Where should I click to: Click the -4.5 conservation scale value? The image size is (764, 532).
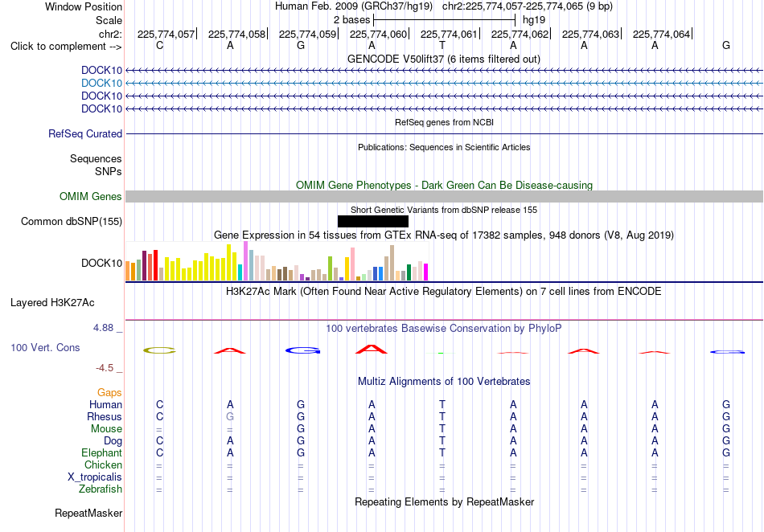105,368
